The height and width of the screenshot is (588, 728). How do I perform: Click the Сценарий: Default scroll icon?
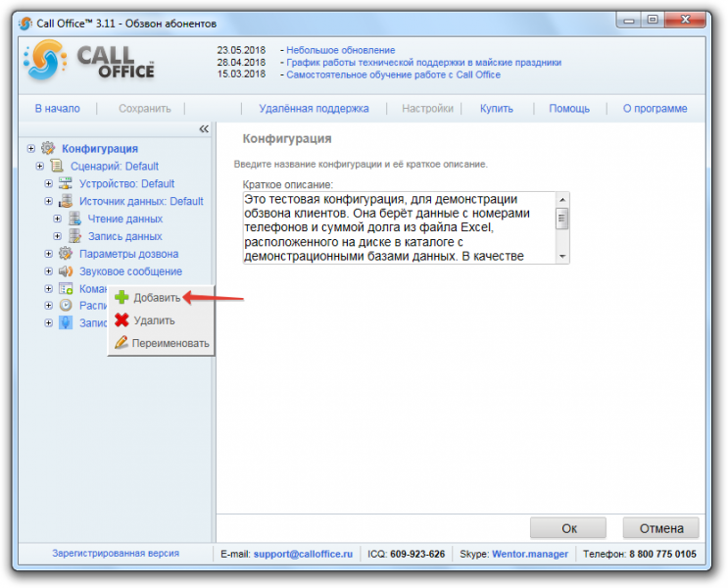point(57,166)
